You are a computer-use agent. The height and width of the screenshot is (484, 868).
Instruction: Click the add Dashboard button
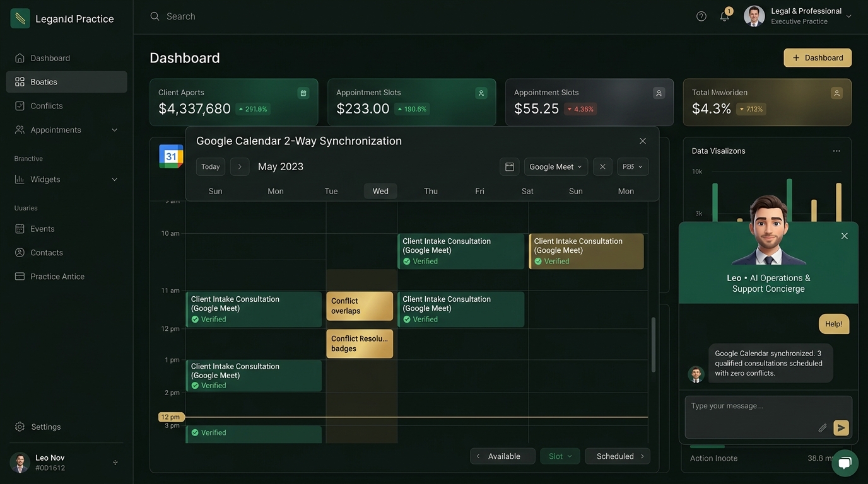pyautogui.click(x=818, y=58)
